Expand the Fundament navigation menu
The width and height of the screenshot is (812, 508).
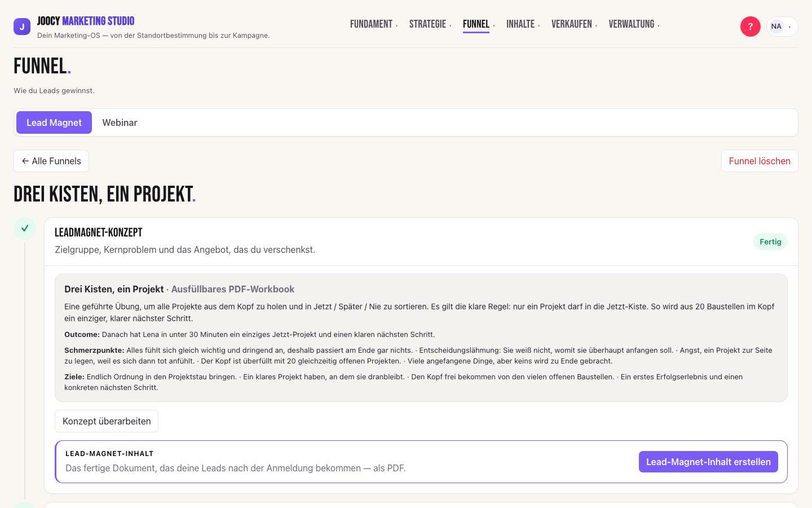374,24
